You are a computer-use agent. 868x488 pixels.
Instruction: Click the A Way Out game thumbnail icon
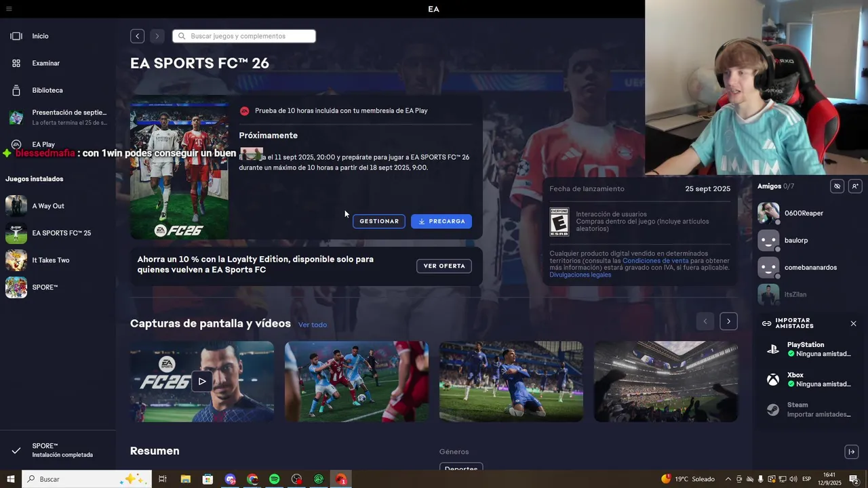[16, 206]
